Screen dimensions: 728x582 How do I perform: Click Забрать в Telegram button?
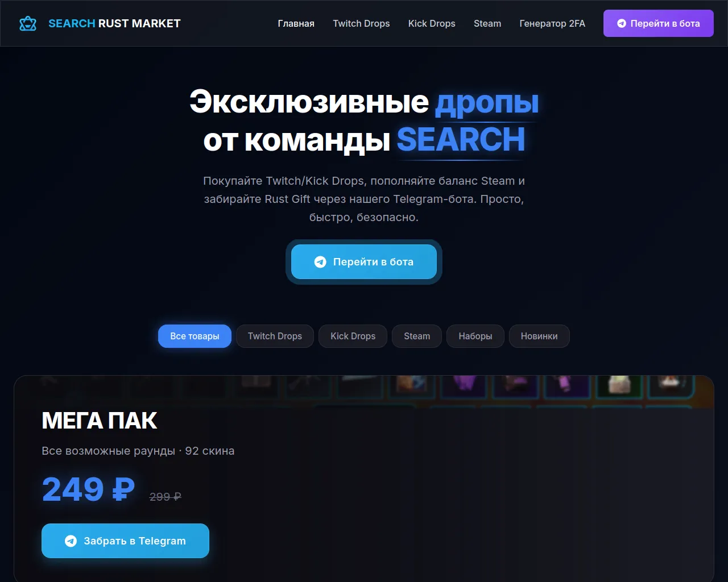click(125, 541)
